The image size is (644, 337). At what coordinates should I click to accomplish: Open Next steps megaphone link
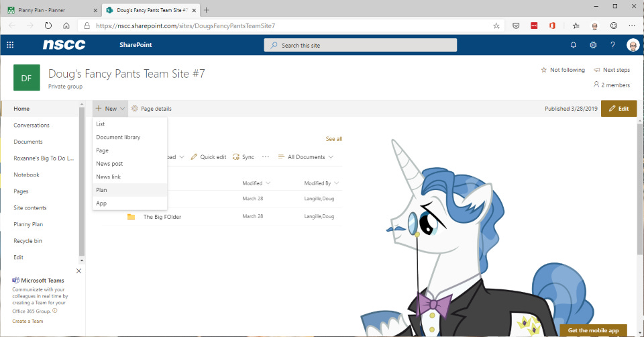coord(612,70)
